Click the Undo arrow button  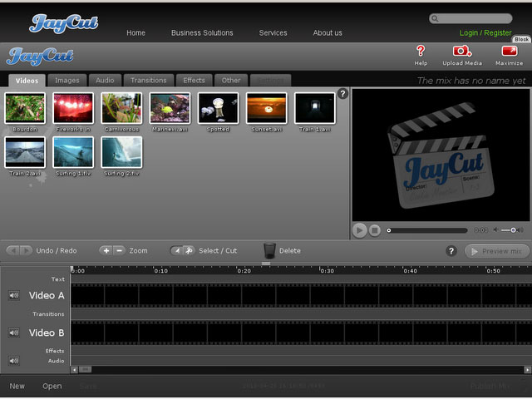point(12,250)
